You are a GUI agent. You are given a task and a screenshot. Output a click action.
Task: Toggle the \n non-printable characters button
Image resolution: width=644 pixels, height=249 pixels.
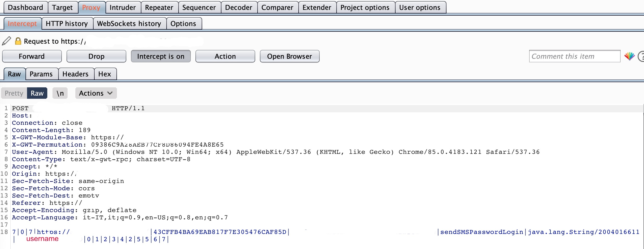pyautogui.click(x=60, y=93)
